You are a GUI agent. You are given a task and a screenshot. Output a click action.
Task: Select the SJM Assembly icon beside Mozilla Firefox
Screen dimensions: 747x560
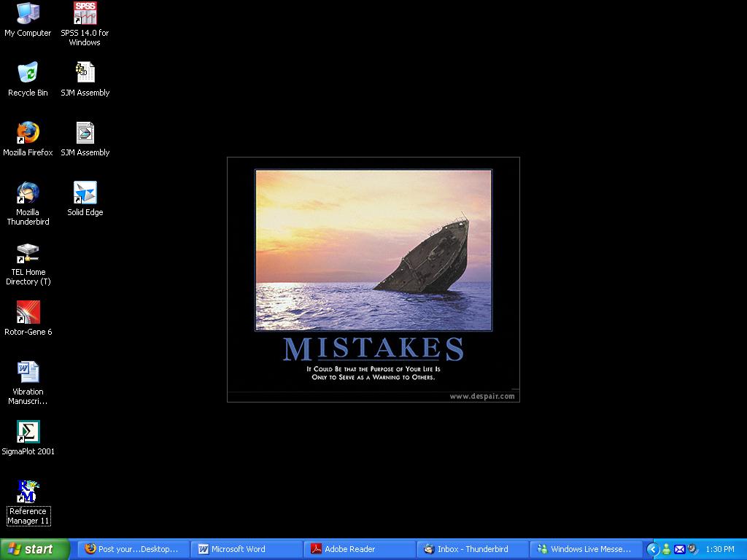[85, 139]
